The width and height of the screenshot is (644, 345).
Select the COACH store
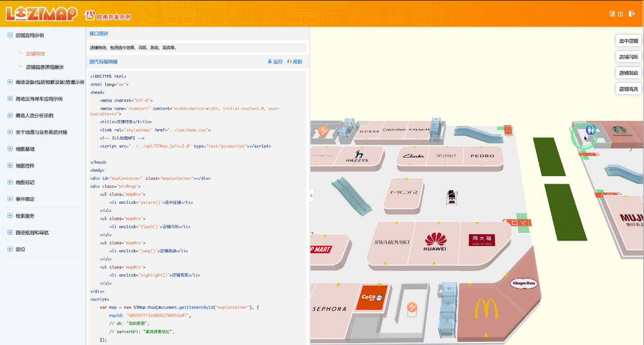[420, 130]
